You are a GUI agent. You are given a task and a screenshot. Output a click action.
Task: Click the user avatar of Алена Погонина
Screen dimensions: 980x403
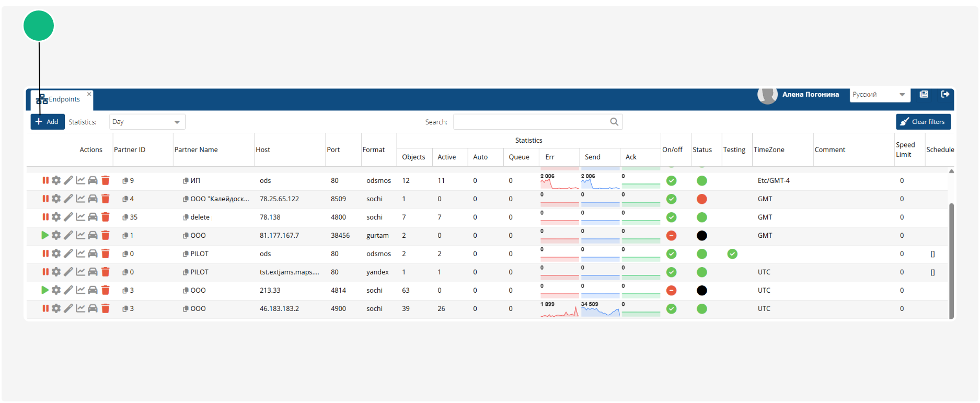click(767, 95)
